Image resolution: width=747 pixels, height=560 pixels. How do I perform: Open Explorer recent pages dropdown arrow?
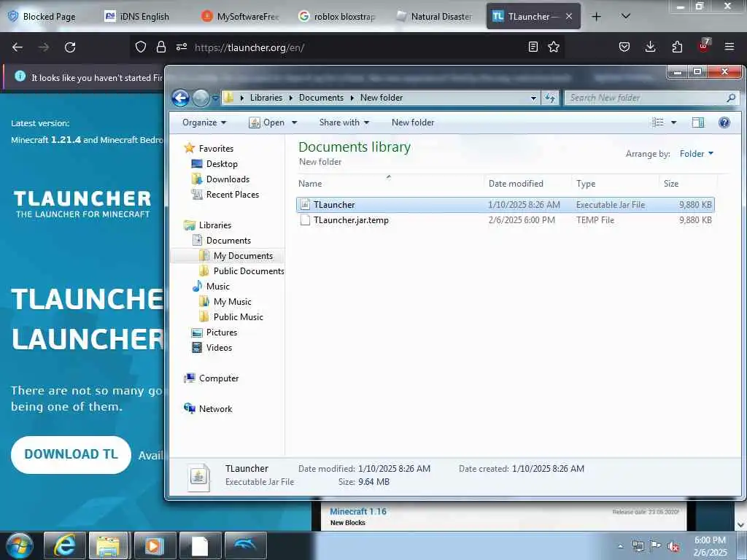215,98
